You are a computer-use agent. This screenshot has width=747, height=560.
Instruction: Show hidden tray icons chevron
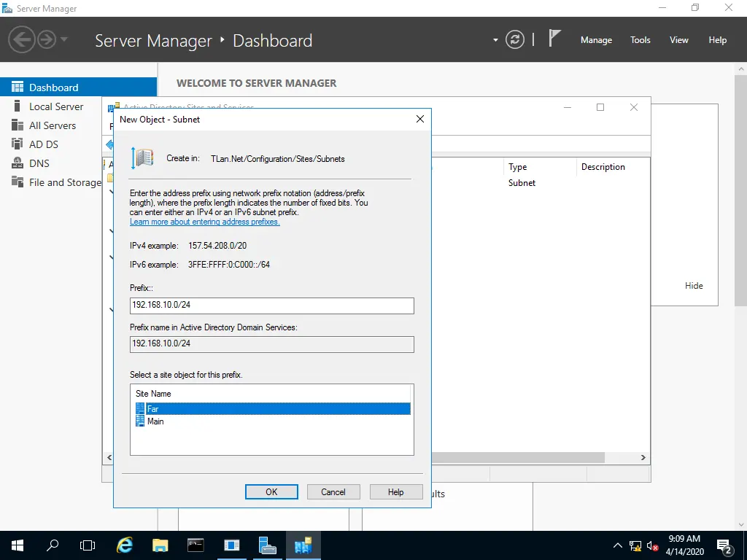[617, 545]
